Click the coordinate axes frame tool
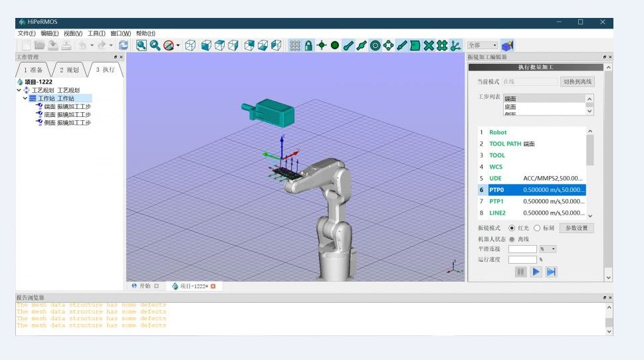The width and height of the screenshot is (644, 360). (x=455, y=45)
